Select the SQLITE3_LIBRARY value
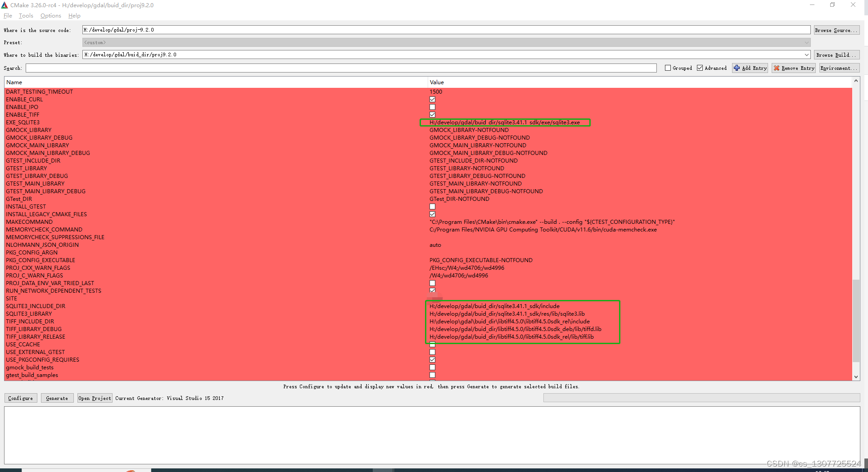The width and height of the screenshot is (868, 472). point(507,314)
